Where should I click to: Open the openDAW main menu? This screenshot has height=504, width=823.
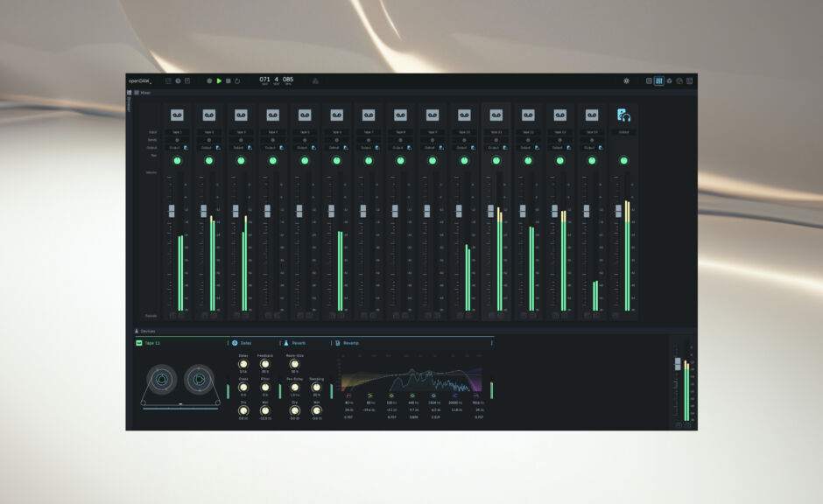140,80
